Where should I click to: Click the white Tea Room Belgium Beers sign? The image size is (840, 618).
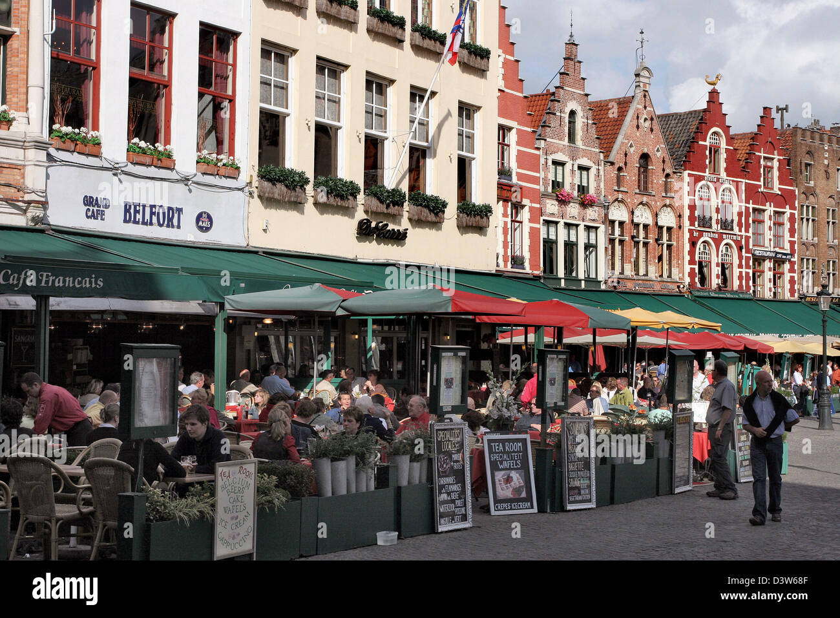click(235, 508)
